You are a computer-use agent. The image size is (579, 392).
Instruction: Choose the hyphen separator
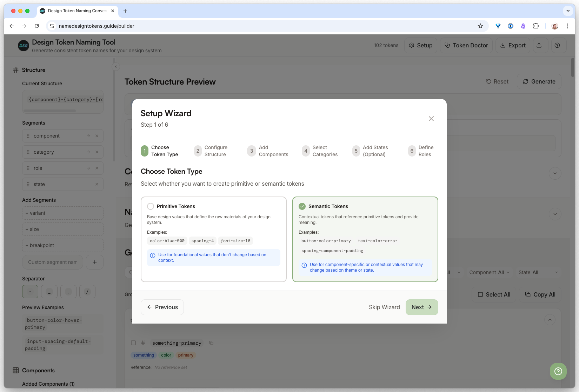point(30,292)
